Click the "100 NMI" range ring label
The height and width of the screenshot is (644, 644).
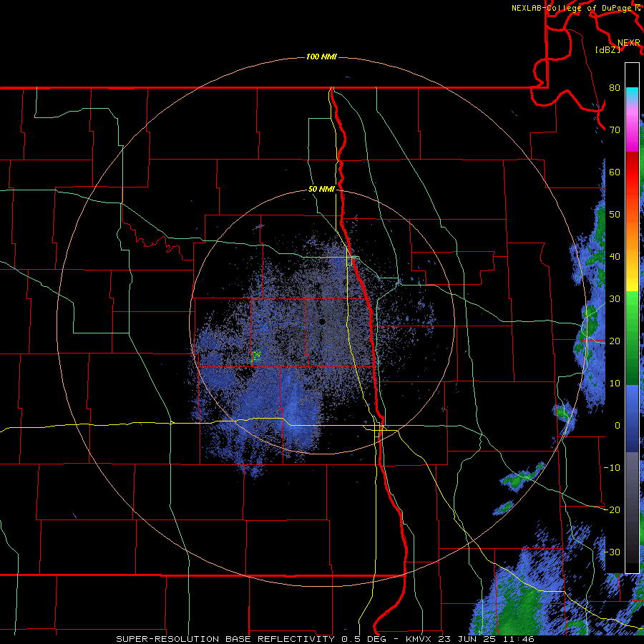pyautogui.click(x=321, y=57)
